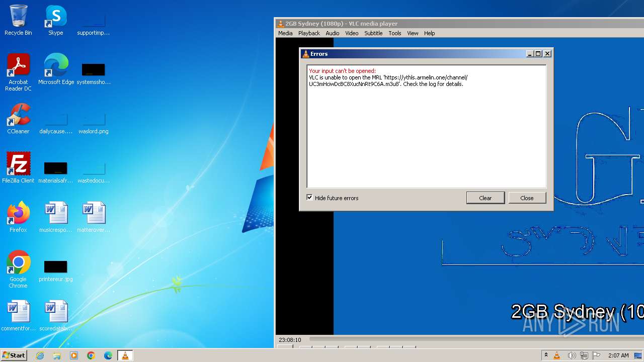Show hidden system tray icons
Image resolution: width=644 pixels, height=362 pixels.
click(546, 355)
